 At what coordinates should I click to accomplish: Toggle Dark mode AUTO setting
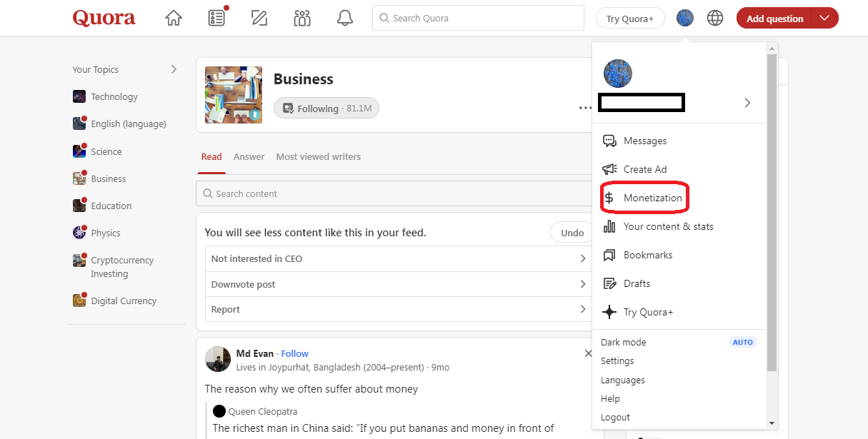(x=742, y=343)
